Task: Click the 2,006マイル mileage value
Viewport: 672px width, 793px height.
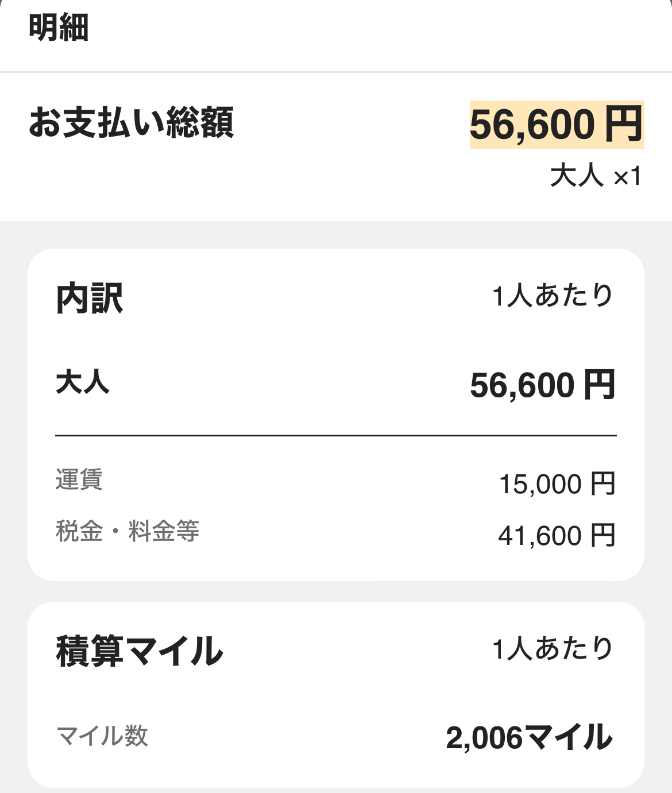Action: (x=530, y=738)
